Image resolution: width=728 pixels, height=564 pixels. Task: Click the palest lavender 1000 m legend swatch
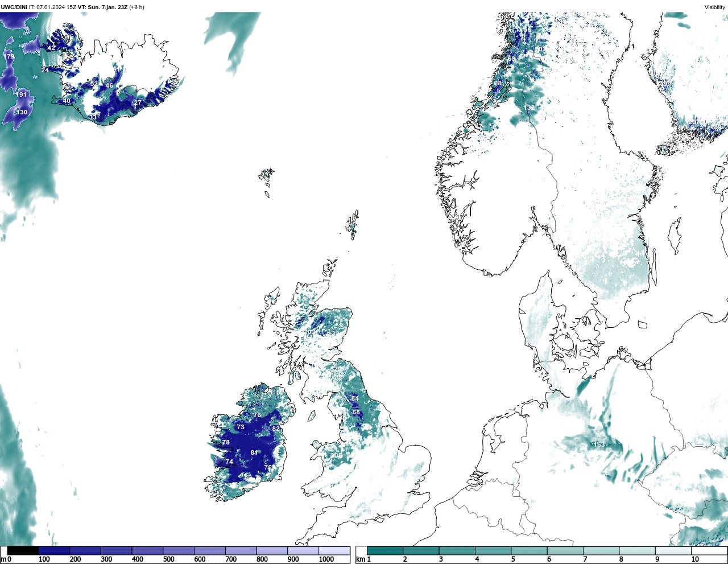pyautogui.click(x=334, y=550)
